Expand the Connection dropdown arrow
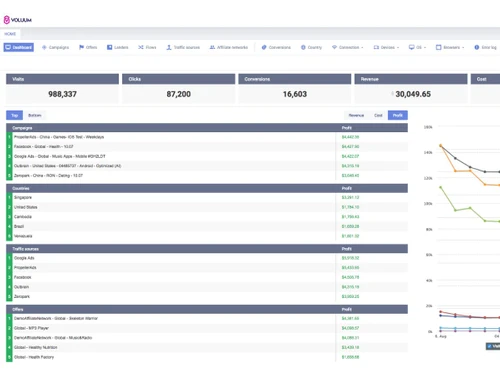The width and height of the screenshot is (500, 375). (362, 48)
